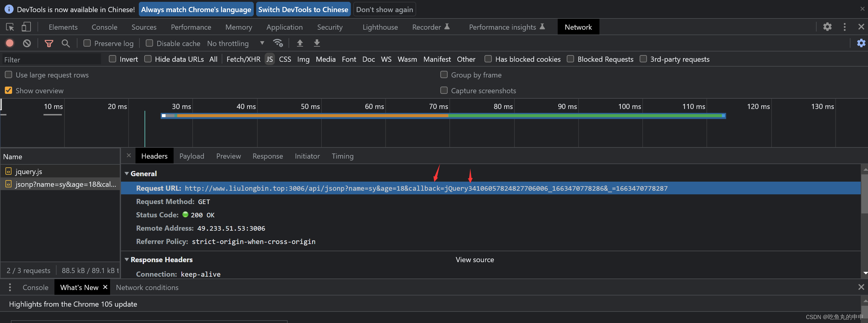Image resolution: width=868 pixels, height=323 pixels.
Task: Click Don't show again
Action: pyautogui.click(x=384, y=9)
